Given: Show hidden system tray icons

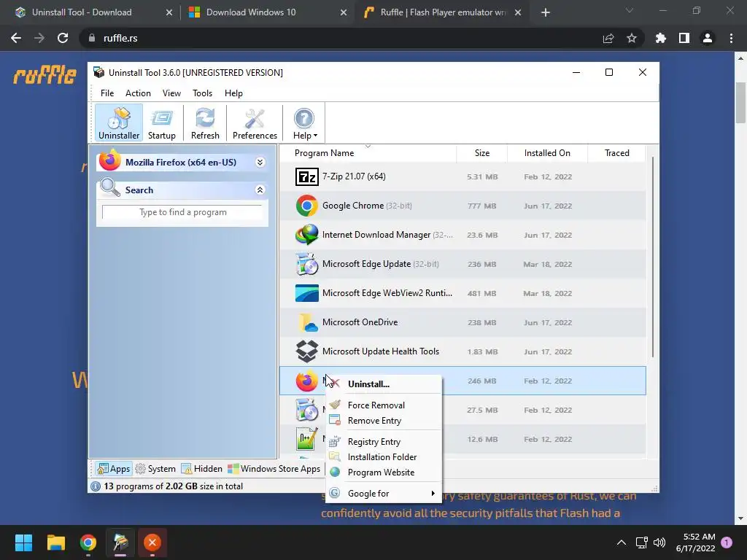Looking at the screenshot, I should tap(622, 542).
